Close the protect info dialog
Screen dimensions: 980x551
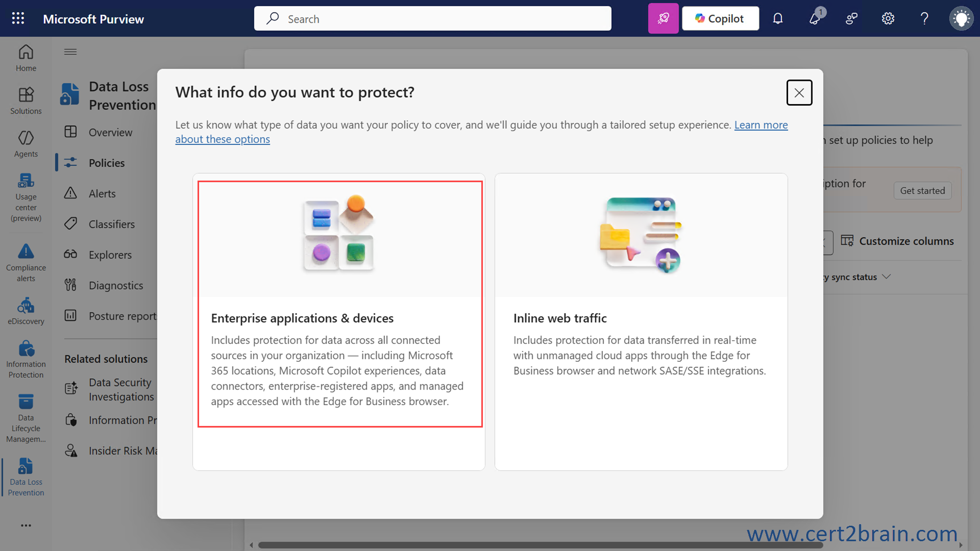tap(799, 93)
